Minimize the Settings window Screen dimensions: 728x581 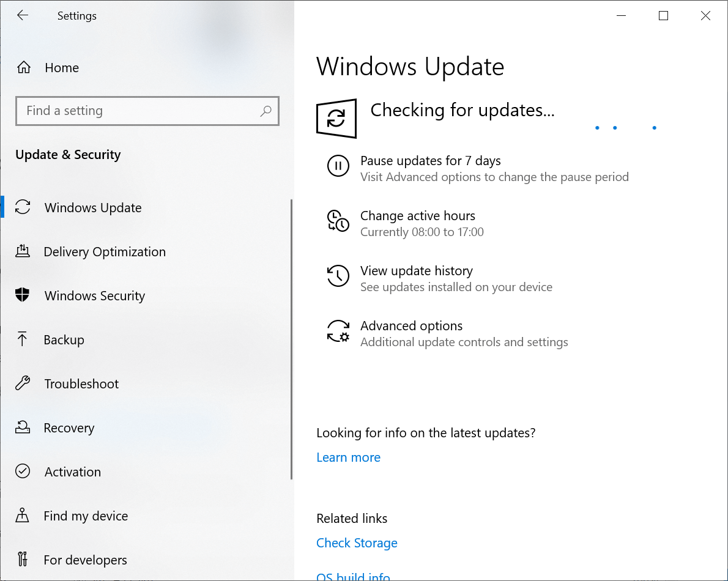(621, 15)
